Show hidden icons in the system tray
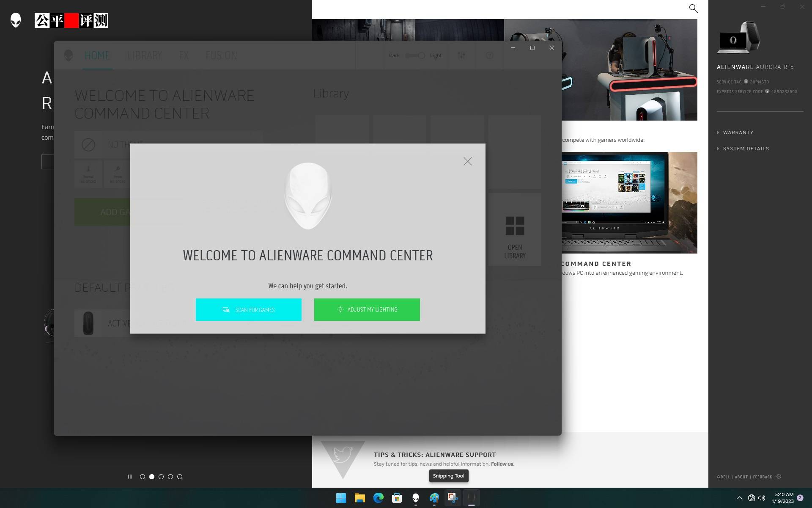812x508 pixels. (x=740, y=498)
